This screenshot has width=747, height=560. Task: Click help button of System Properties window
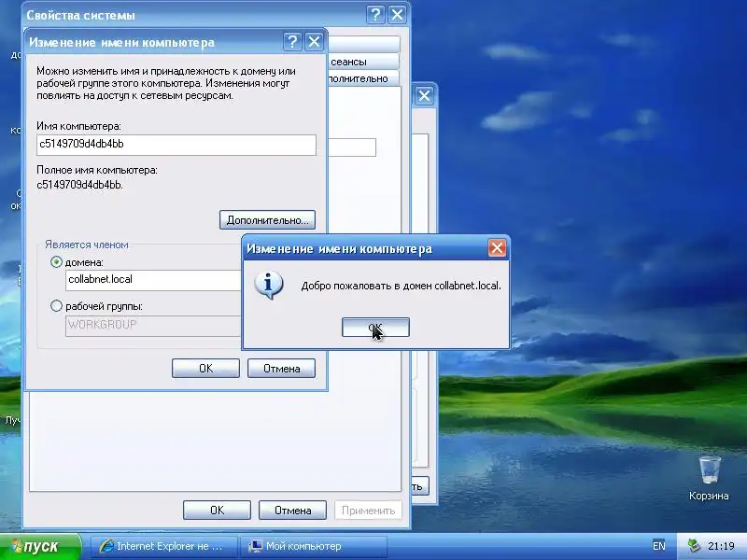(x=375, y=15)
